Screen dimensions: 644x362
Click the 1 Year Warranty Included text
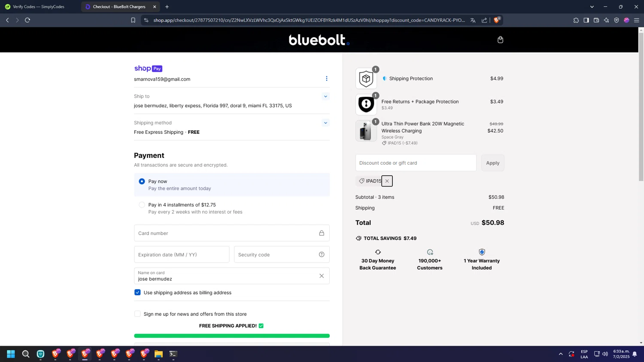482,264
